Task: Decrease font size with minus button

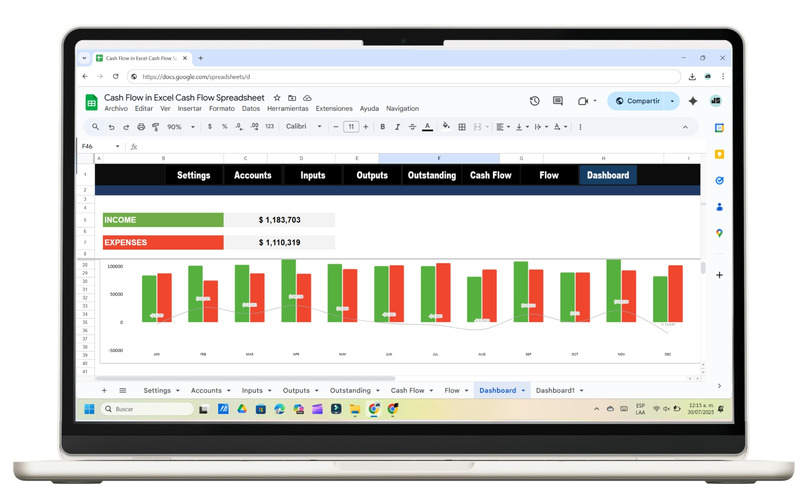Action: point(336,127)
